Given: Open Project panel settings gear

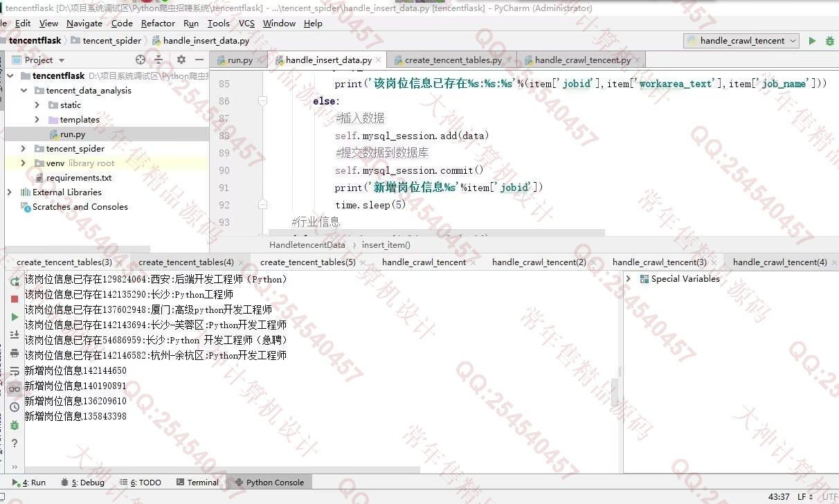Looking at the screenshot, I should [x=181, y=60].
